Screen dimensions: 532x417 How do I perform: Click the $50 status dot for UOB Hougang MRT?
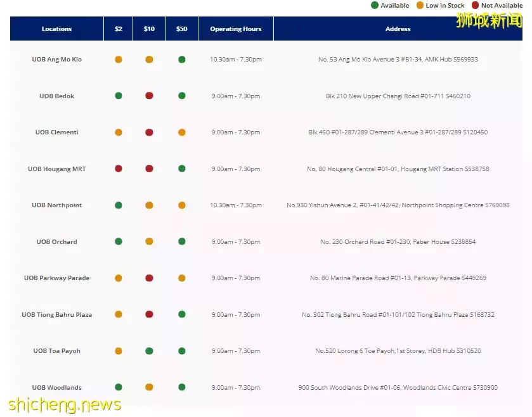[182, 169]
